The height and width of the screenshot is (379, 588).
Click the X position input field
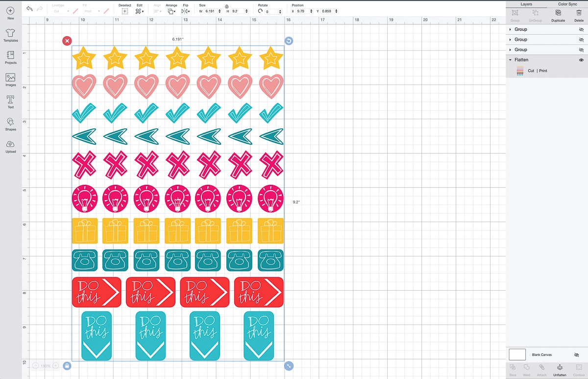(x=303, y=11)
